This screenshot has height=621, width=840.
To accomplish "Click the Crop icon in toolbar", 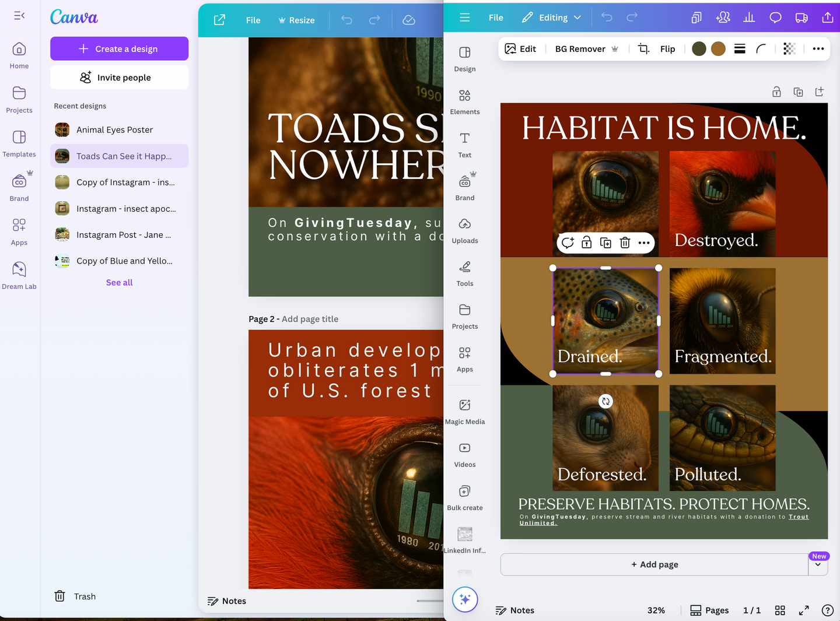I will pyautogui.click(x=643, y=49).
